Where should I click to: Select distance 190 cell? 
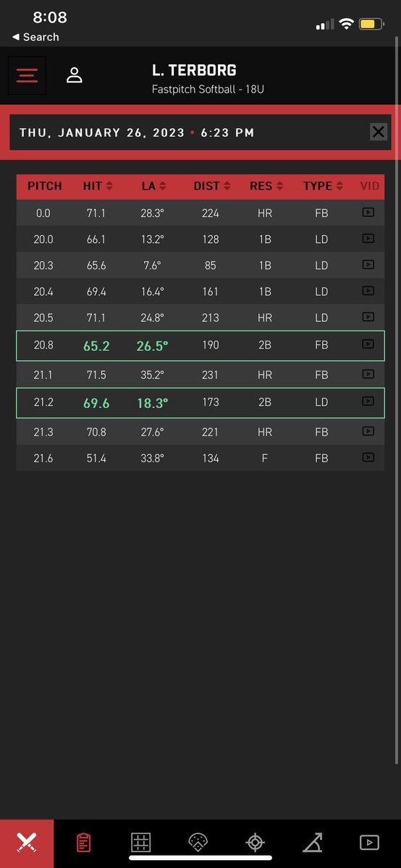(210, 345)
